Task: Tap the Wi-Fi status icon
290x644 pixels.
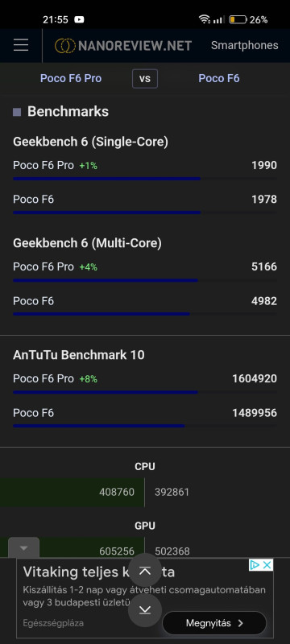Action: pyautogui.click(x=204, y=19)
